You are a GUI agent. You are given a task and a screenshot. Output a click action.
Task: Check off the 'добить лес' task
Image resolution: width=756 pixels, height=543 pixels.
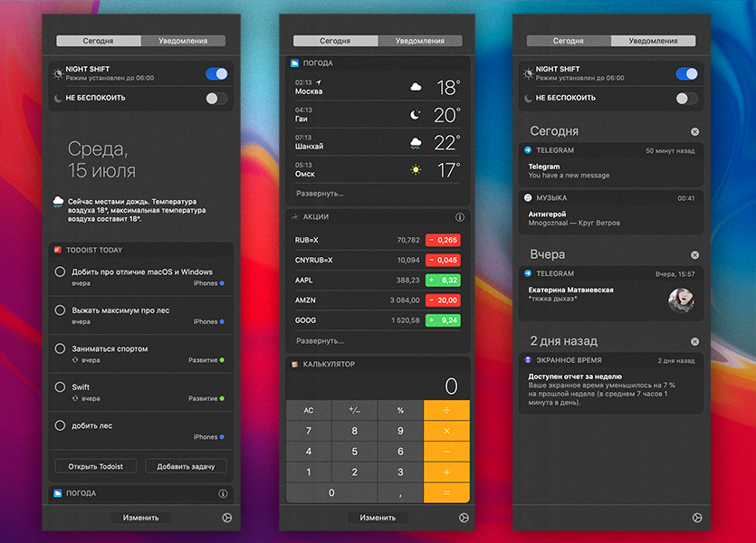pos(60,425)
